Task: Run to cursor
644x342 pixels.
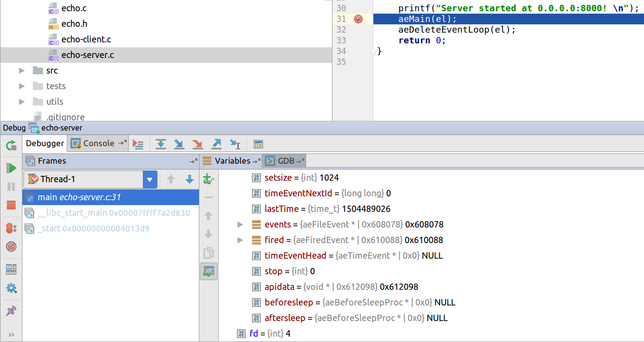Action: (x=235, y=144)
